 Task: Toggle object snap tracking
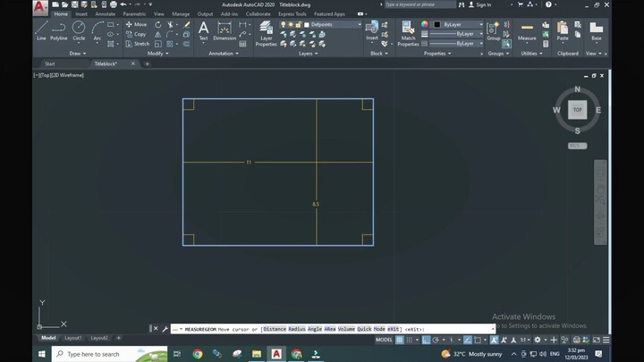(x=468, y=340)
